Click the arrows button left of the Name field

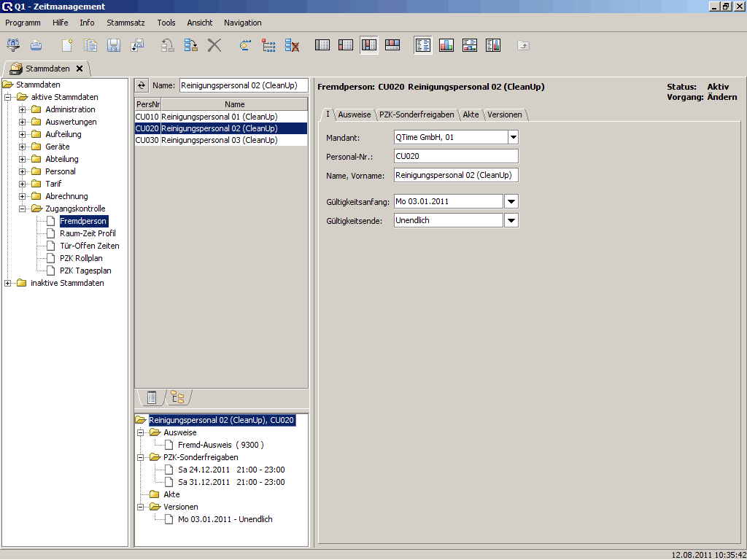point(142,85)
